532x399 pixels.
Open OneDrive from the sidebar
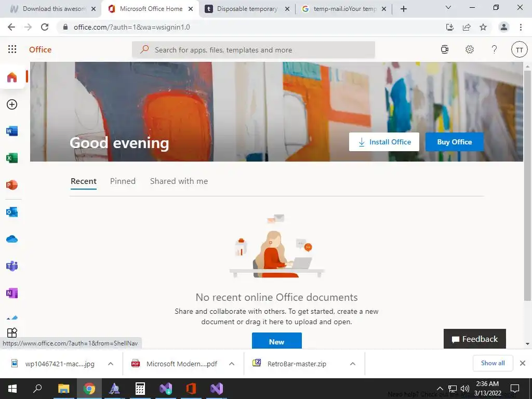point(12,239)
